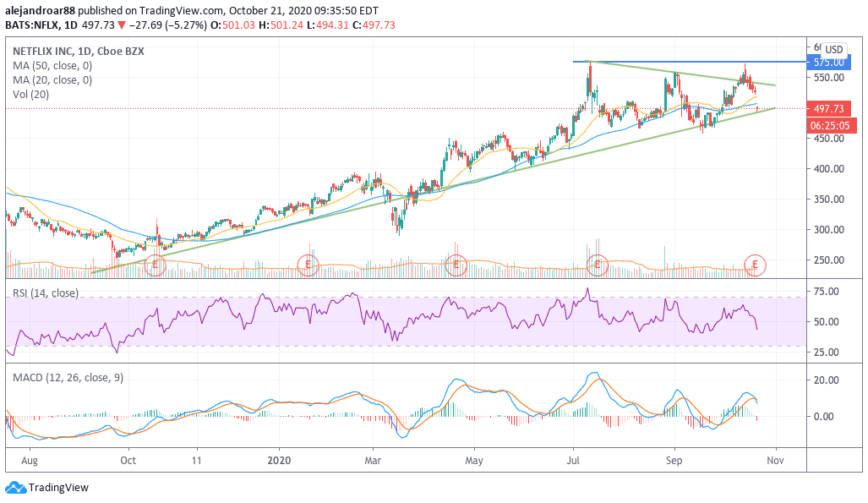Click the 550.00 price axis label
The width and height of the screenshot is (868, 503).
point(828,78)
